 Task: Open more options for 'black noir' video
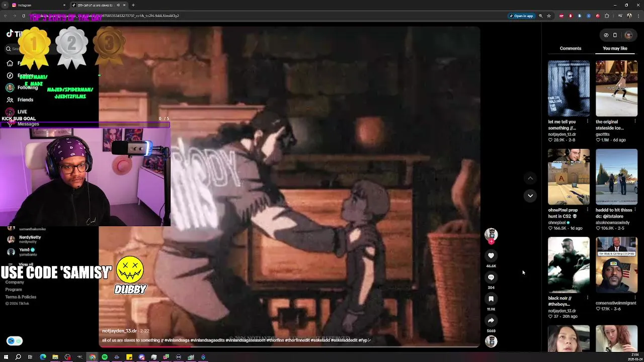tap(588, 298)
